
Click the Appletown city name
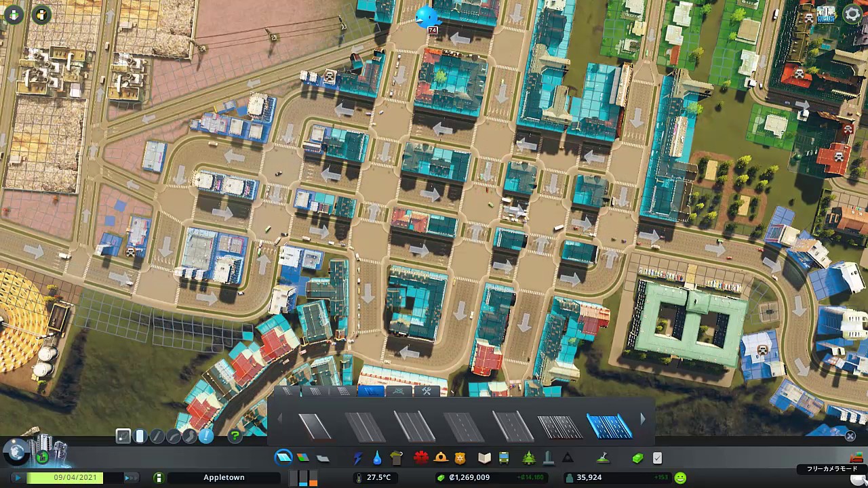[x=224, y=478]
